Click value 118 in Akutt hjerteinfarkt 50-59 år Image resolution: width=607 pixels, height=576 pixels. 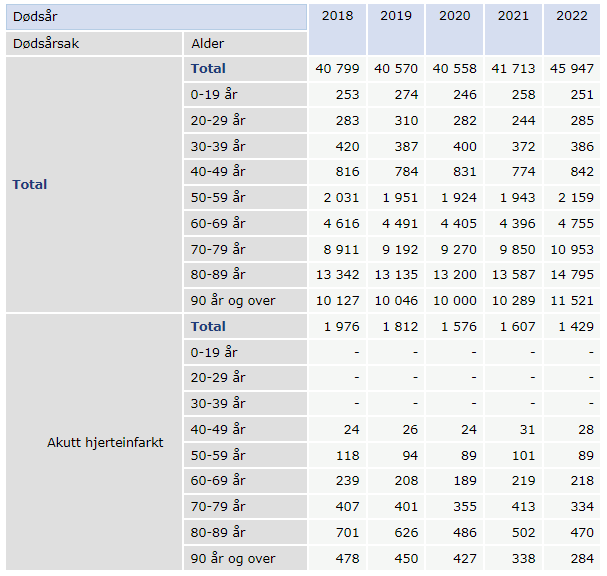tap(347, 455)
